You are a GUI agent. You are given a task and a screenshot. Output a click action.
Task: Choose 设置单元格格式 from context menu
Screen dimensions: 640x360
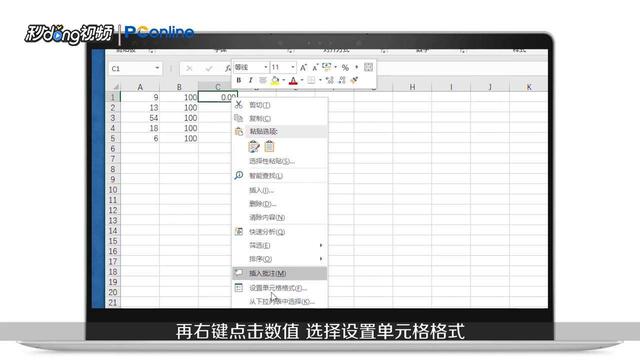click(278, 288)
